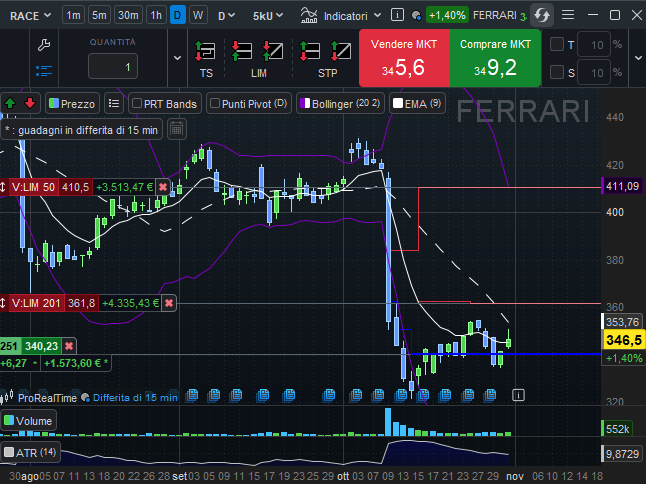The height and width of the screenshot is (484, 646).
Task: Click the wrench settings icon in order panel
Action: (42, 45)
